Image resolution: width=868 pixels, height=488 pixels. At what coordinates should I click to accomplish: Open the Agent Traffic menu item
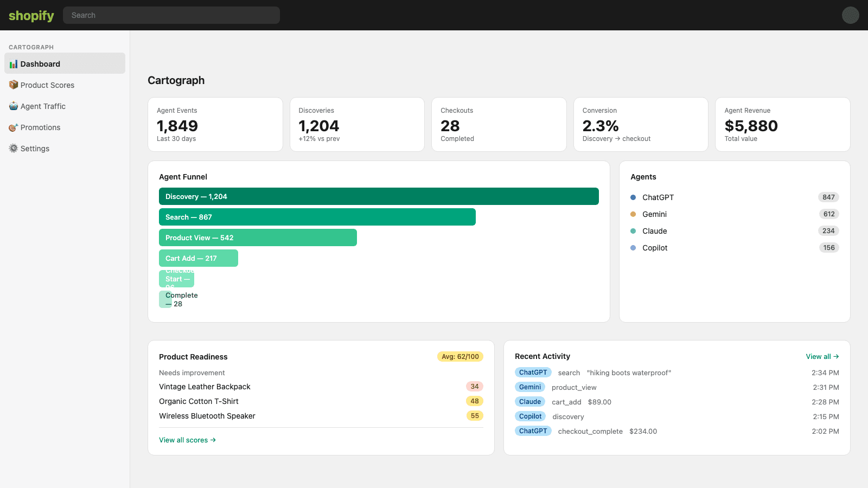(65, 106)
